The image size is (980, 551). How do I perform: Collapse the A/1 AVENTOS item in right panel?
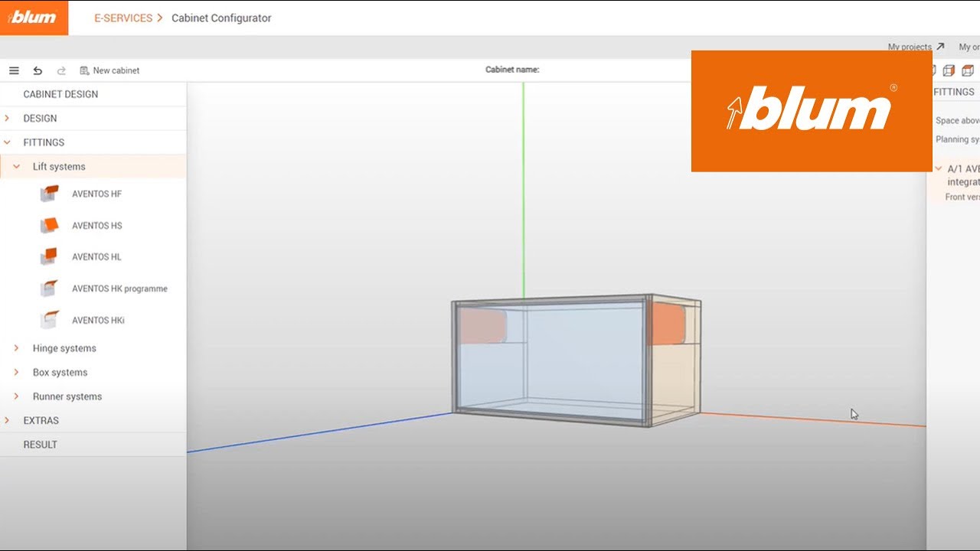(x=939, y=168)
